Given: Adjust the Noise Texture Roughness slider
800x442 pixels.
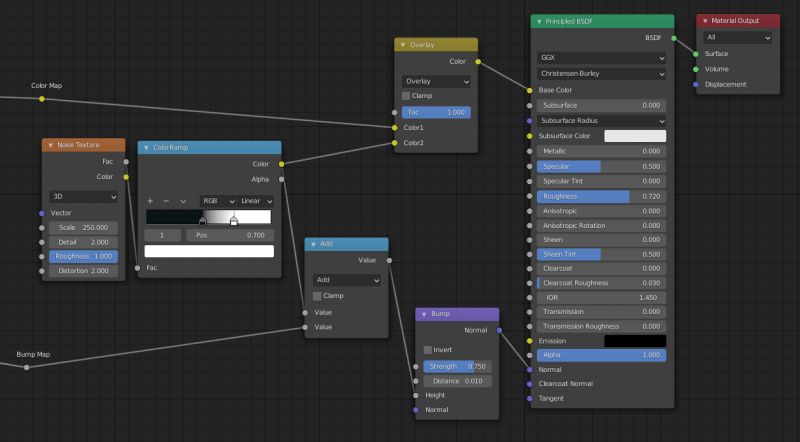Looking at the screenshot, I should (x=84, y=257).
